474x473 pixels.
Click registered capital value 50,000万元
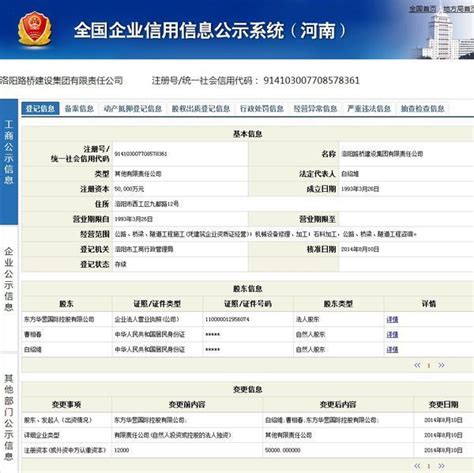(129, 189)
